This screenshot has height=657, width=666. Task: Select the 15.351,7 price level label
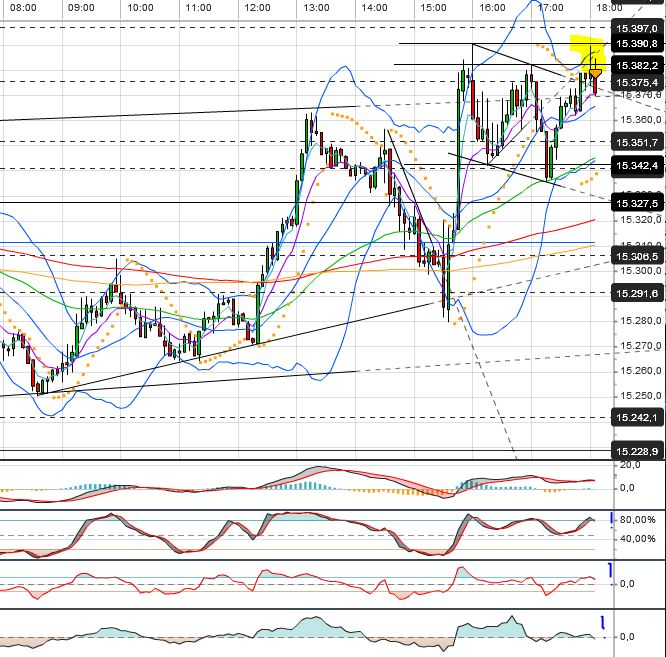(637, 142)
